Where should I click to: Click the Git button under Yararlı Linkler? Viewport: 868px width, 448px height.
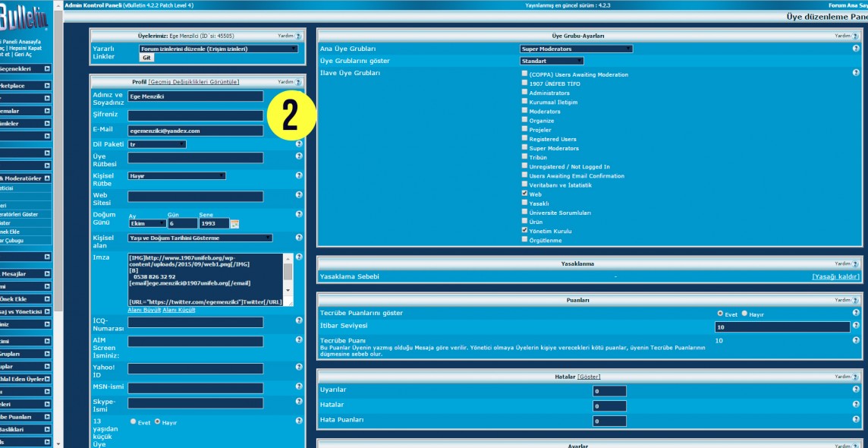coord(146,58)
